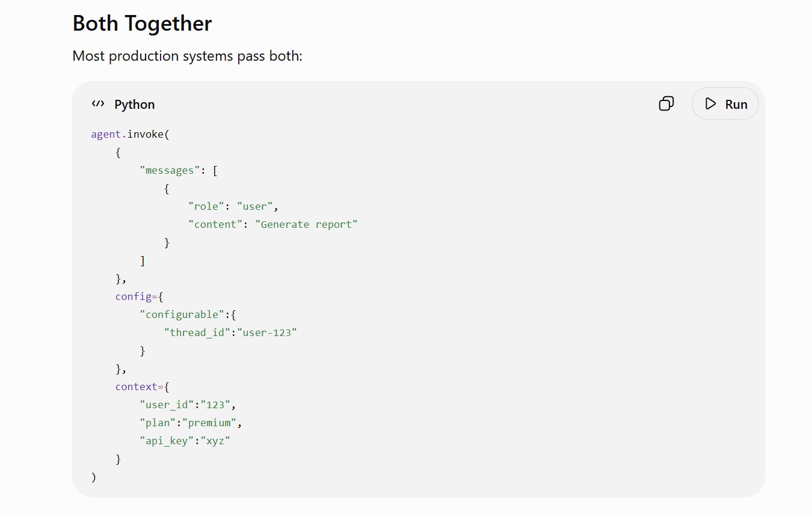Copy the code block with the copy icon
The image size is (812, 517).
(x=666, y=104)
